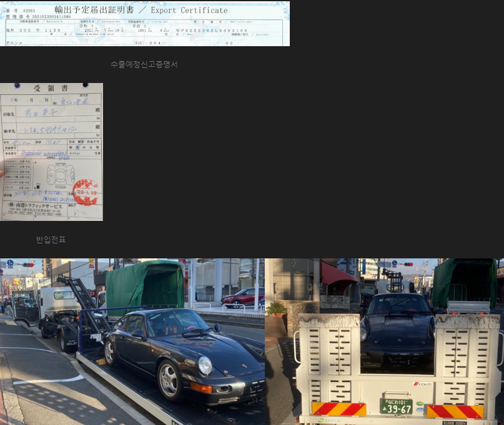Click the red traffic light in left photo

tap(28, 265)
